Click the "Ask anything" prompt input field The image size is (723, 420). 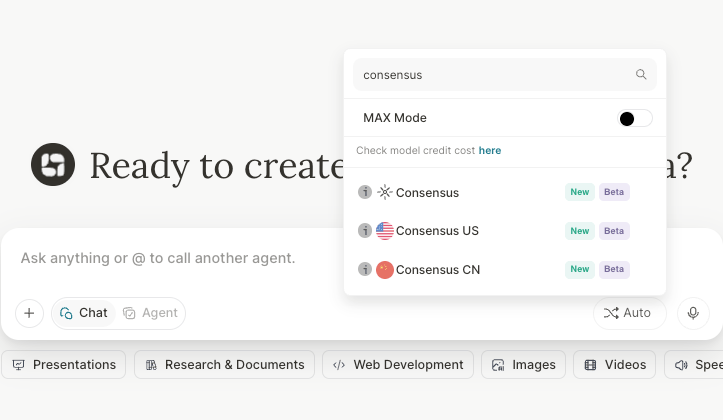[x=158, y=258]
